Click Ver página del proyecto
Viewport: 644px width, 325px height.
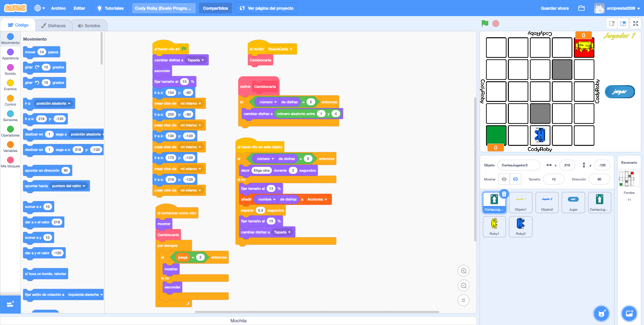tap(266, 8)
